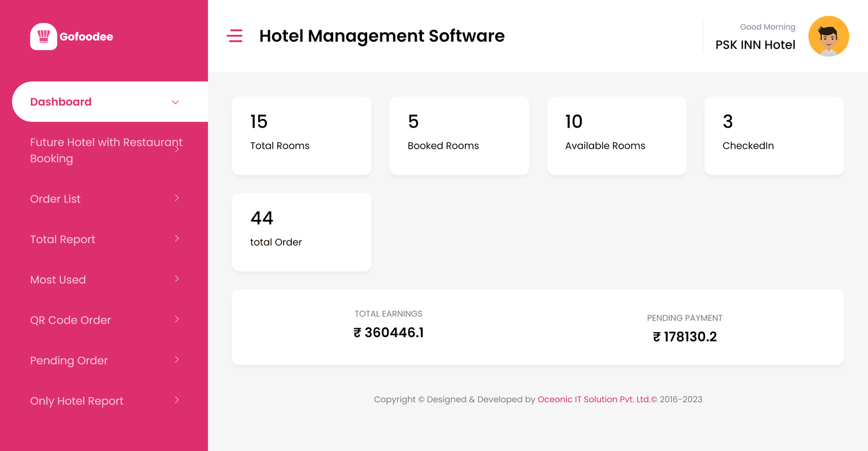Click the number 5 on Booked Rooms
The image size is (868, 451).
point(413,122)
